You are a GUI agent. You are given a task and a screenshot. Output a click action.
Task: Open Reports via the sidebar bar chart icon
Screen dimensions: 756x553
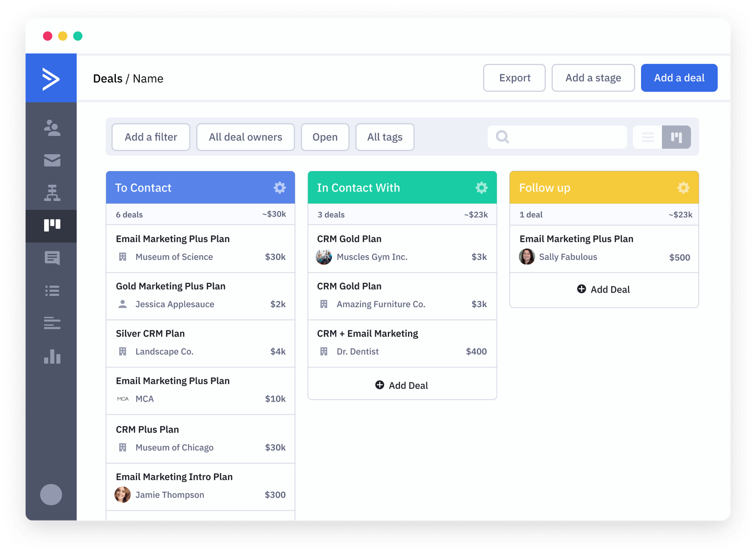point(52,356)
